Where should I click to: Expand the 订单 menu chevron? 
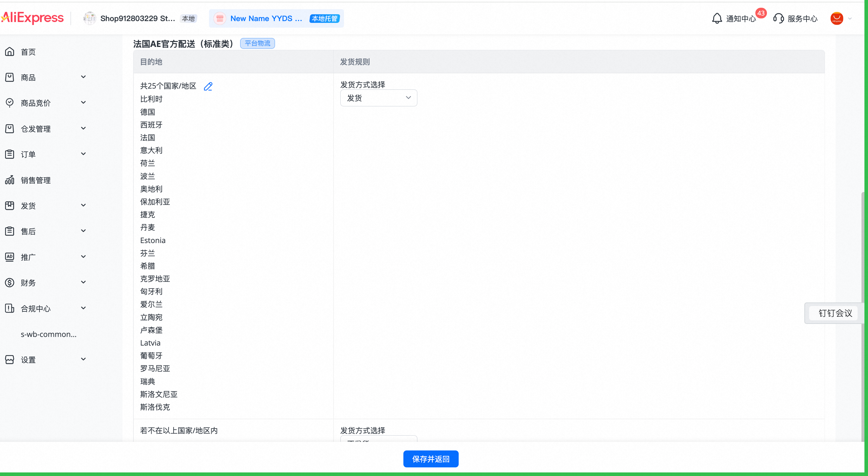[83, 154]
